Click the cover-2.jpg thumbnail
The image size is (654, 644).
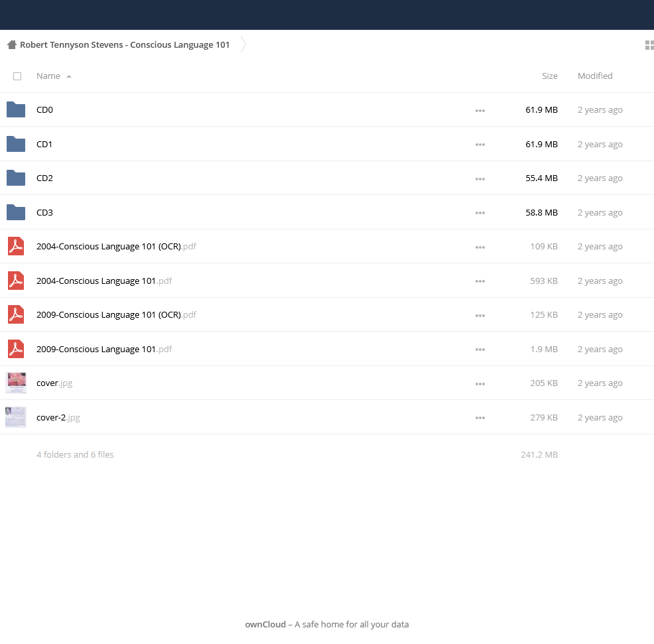coord(16,417)
